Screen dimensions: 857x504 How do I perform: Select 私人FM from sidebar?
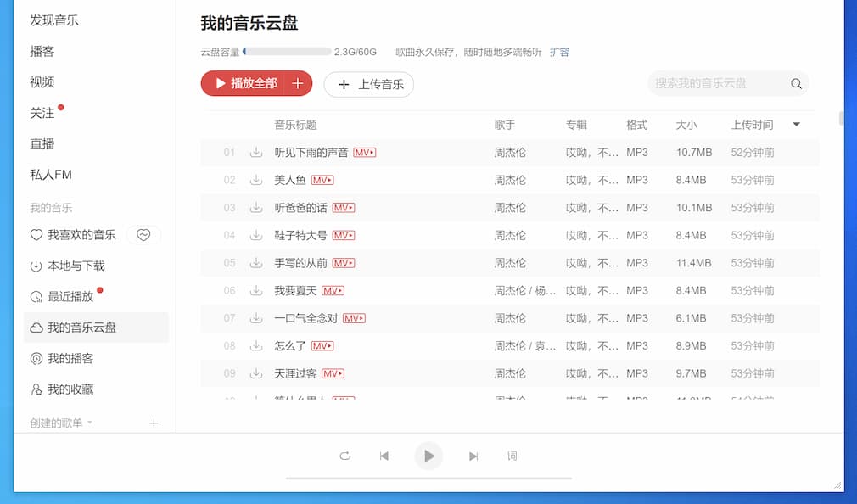coord(51,175)
